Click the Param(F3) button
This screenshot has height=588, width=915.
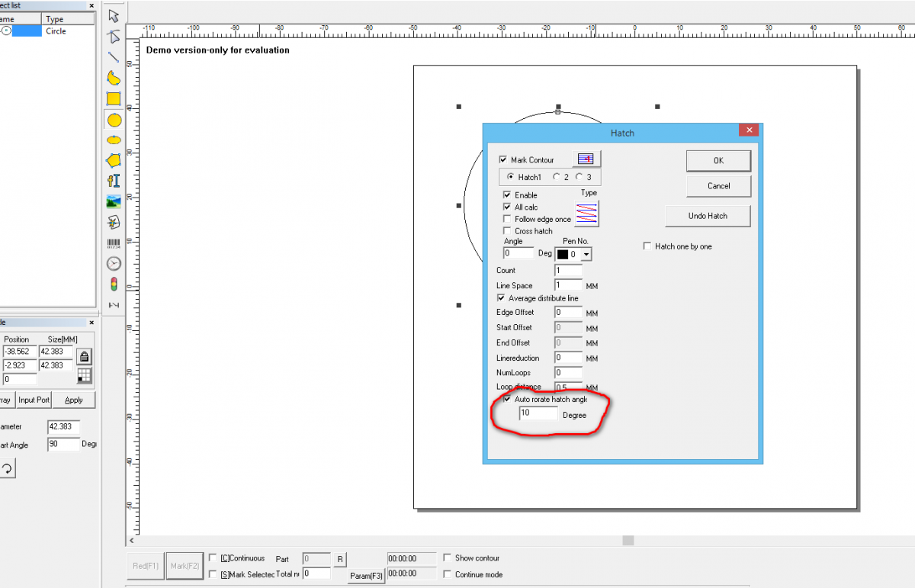coord(366,576)
